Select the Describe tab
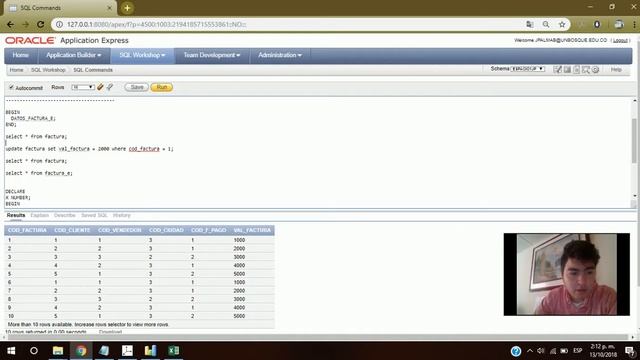The image size is (640, 360). 64,215
